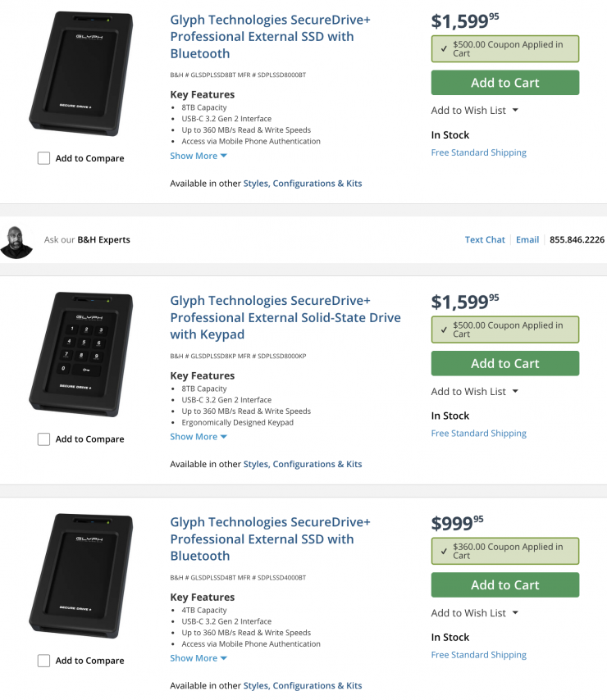
Task: Add the 8TB Bluetooth SSD to cart
Action: 504,83
